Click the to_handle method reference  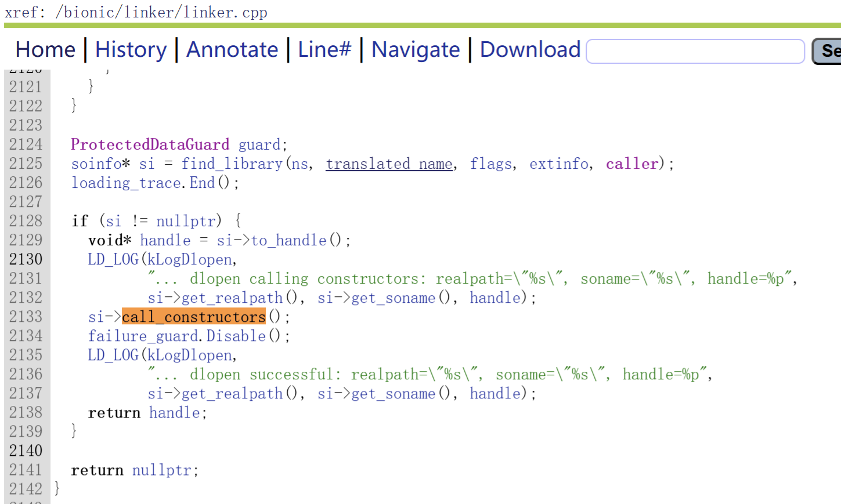click(x=288, y=240)
